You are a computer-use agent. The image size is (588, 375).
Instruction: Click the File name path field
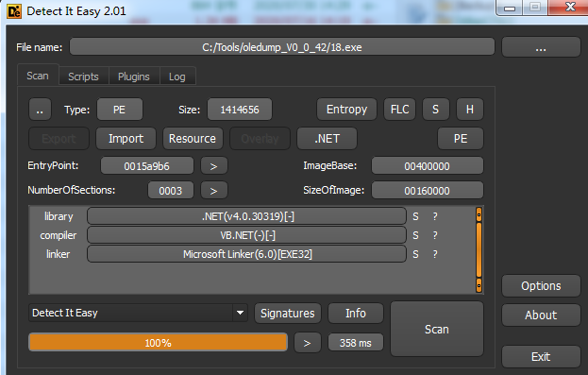pyautogui.click(x=282, y=47)
